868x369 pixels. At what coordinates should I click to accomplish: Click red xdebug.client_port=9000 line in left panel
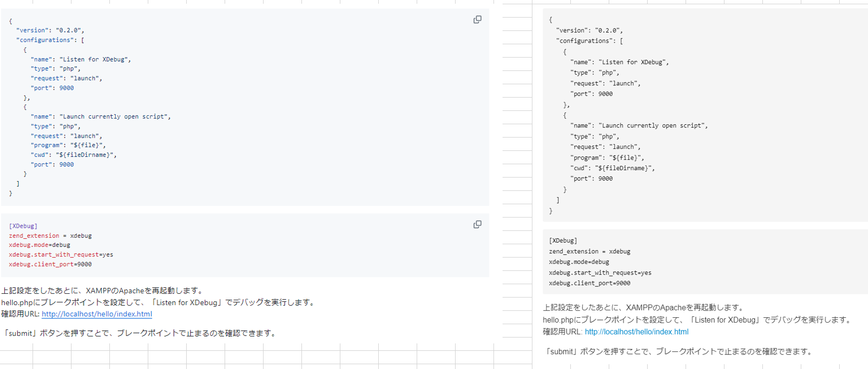50,264
